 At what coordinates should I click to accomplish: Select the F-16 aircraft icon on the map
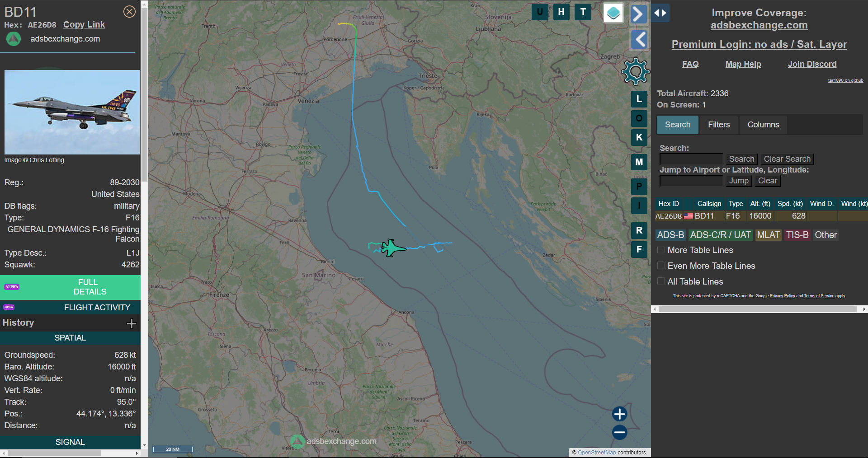[x=392, y=248]
